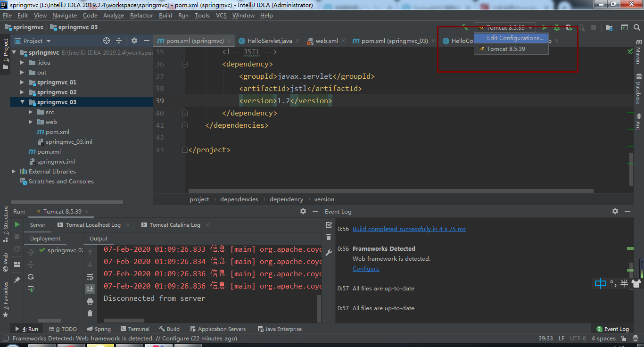This screenshot has width=644, height=347.
Task: Hide the Project tool window
Action: (147, 41)
